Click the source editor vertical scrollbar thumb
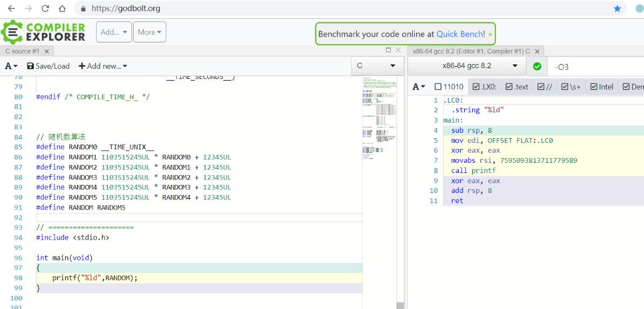644x309 pixels. [400, 305]
